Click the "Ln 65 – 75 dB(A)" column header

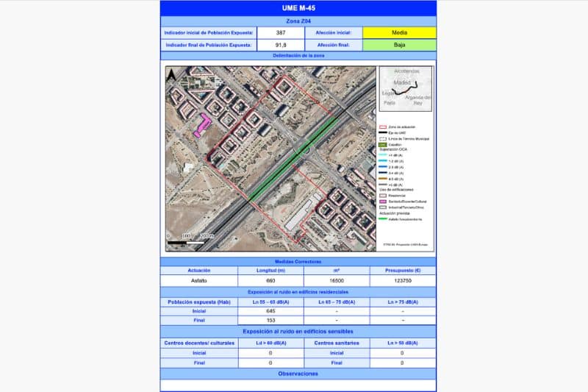pos(337,302)
